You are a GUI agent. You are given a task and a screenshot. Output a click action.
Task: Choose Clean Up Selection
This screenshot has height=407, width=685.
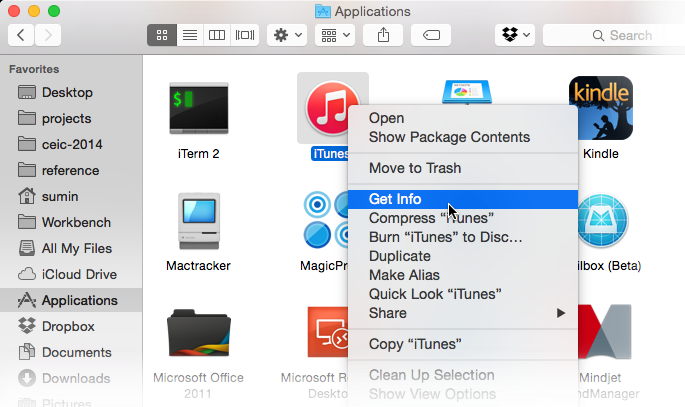tap(463, 375)
